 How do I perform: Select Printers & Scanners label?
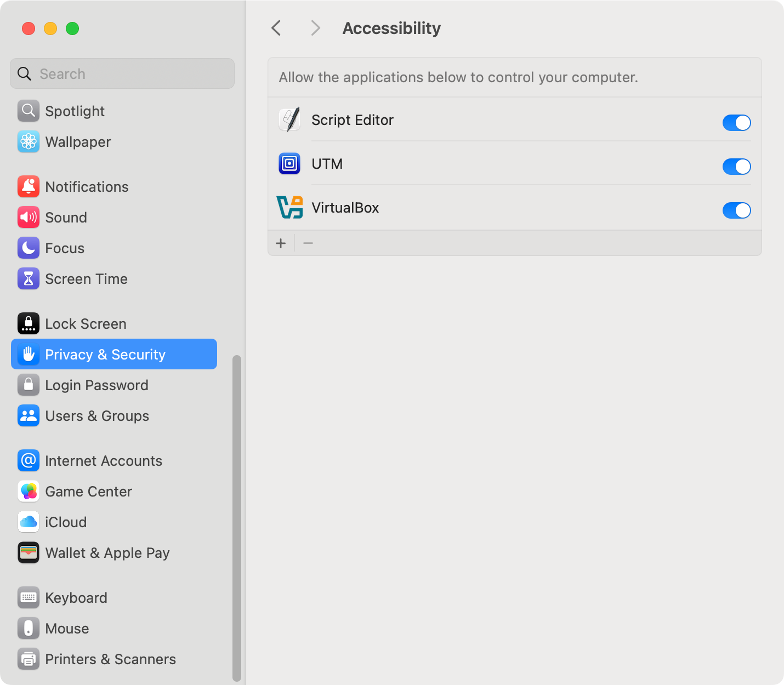click(x=110, y=659)
